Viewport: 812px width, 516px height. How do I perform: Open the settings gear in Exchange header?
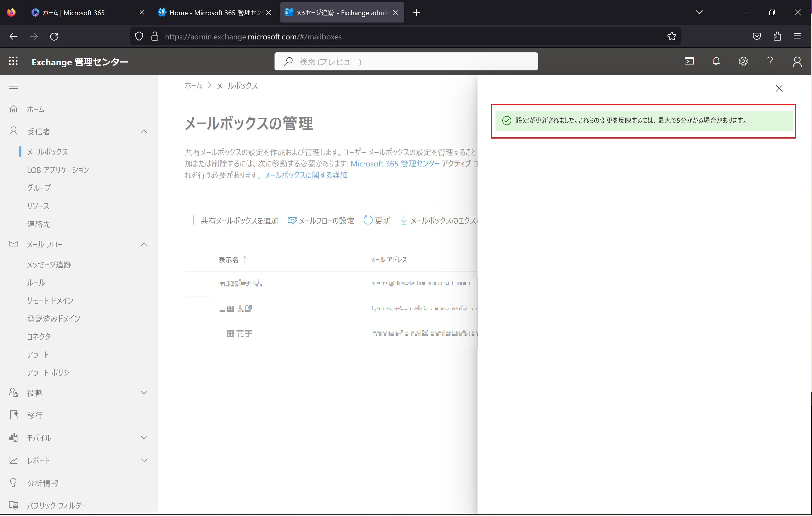743,61
